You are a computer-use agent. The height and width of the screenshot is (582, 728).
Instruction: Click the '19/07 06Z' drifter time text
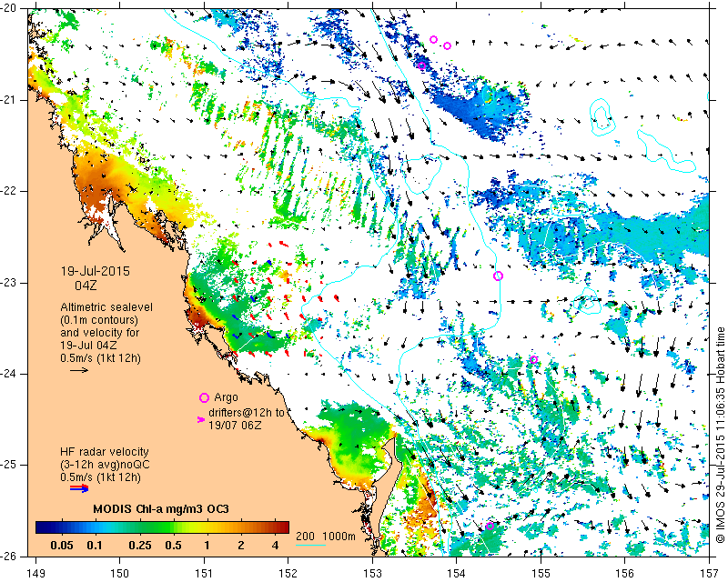click(235, 425)
